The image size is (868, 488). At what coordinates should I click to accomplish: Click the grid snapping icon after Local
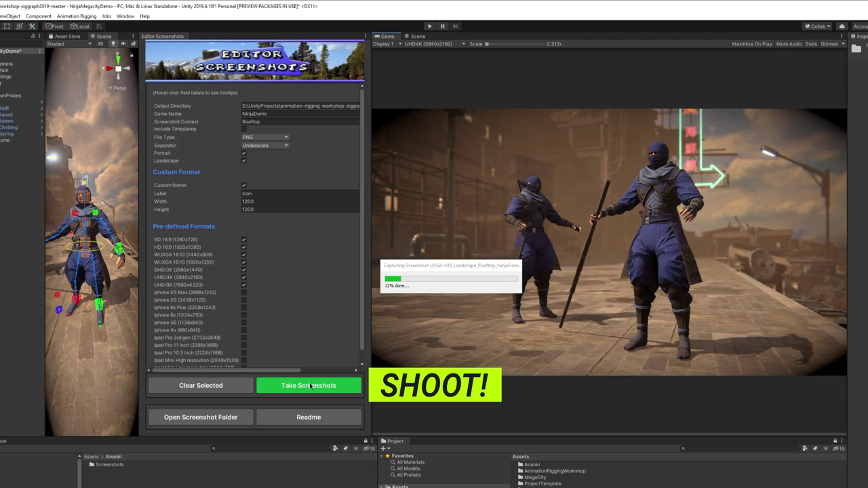point(100,26)
